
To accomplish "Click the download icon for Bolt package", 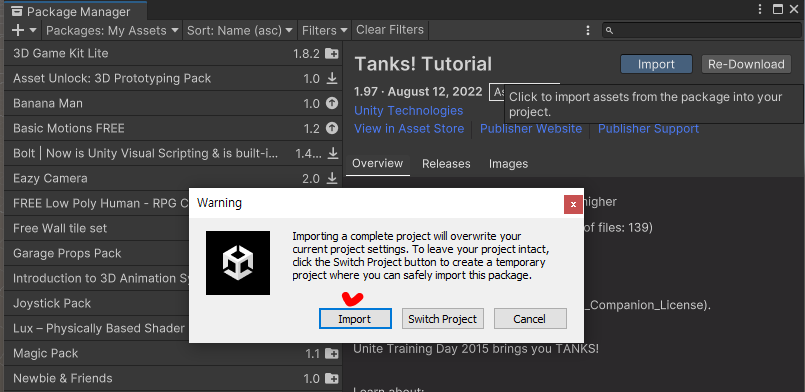I will point(333,153).
